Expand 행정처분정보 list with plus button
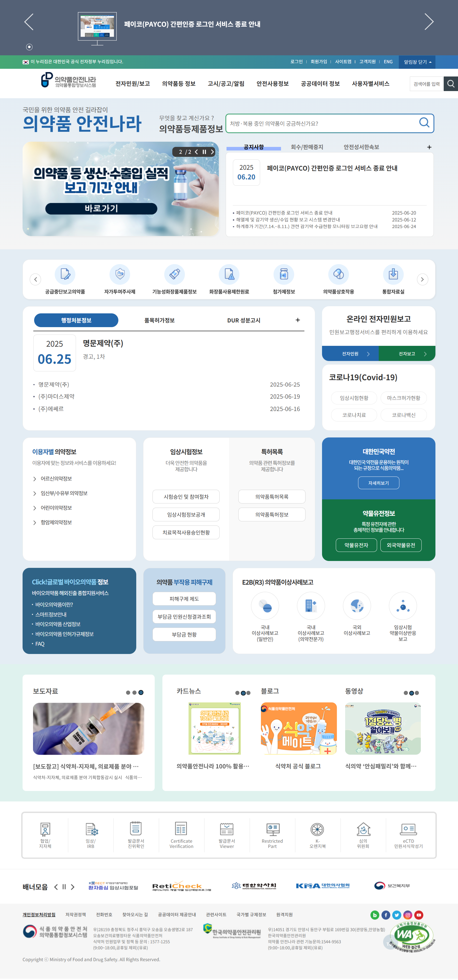 [x=297, y=320]
